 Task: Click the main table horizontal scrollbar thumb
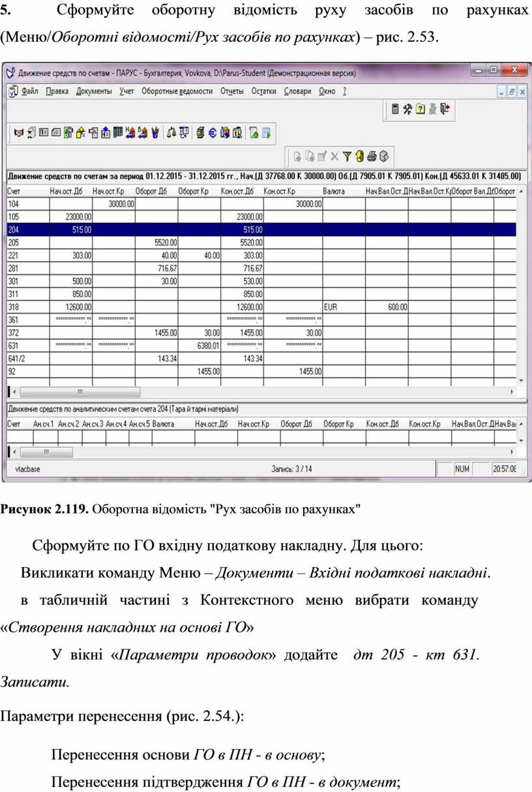[80, 392]
